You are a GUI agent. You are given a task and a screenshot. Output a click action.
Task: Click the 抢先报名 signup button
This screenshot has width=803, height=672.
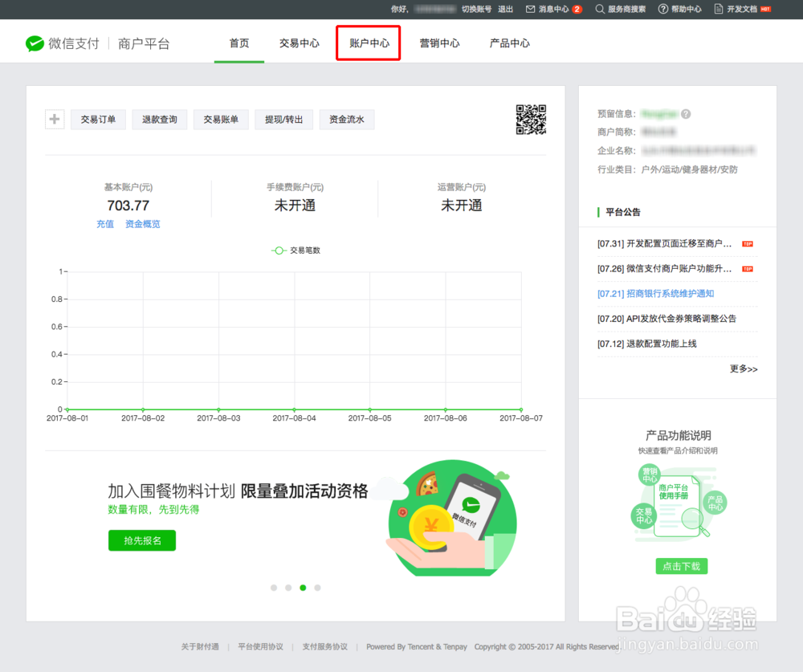(141, 540)
